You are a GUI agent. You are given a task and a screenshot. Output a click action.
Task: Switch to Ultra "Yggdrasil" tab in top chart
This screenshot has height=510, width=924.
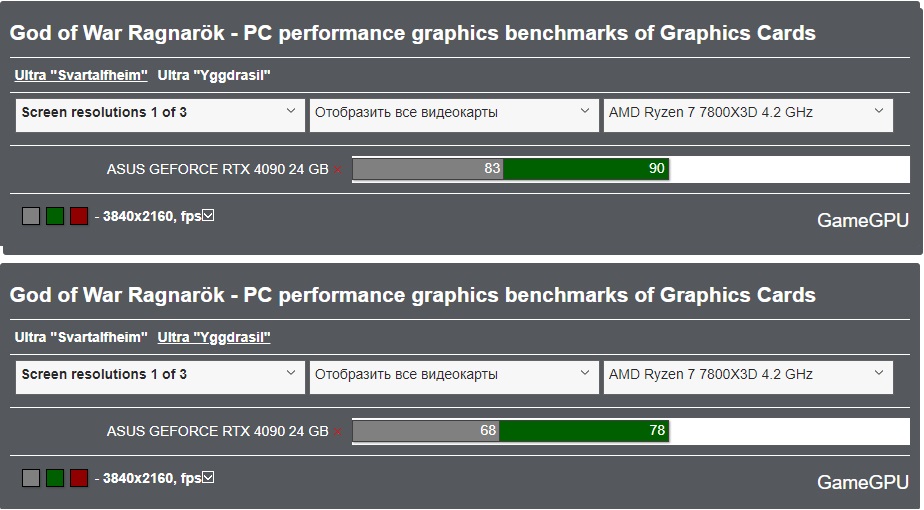tap(214, 75)
